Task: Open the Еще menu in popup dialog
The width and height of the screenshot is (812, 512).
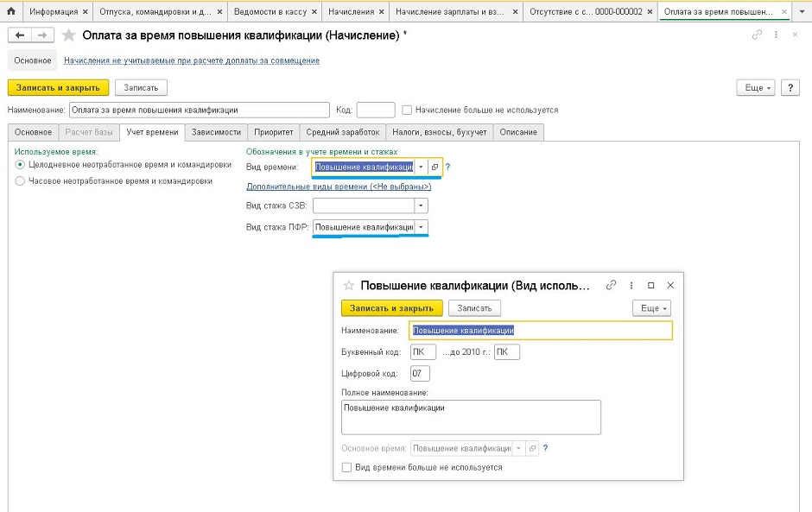Action: [651, 308]
